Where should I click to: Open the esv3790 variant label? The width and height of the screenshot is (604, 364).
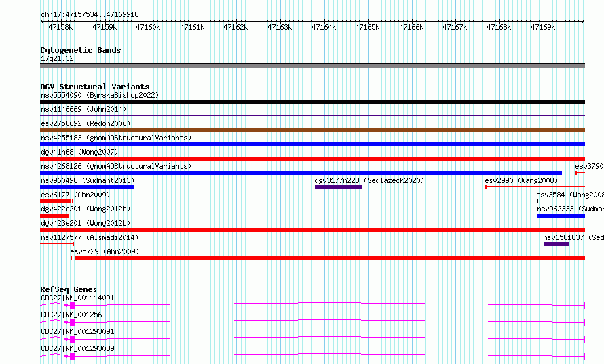click(589, 166)
